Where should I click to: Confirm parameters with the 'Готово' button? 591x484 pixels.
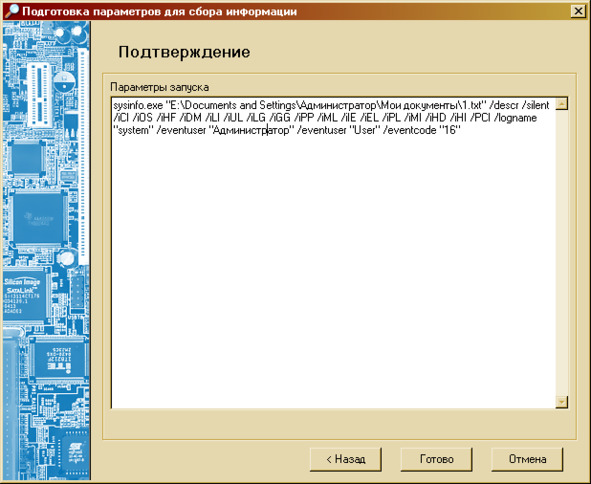click(436, 459)
